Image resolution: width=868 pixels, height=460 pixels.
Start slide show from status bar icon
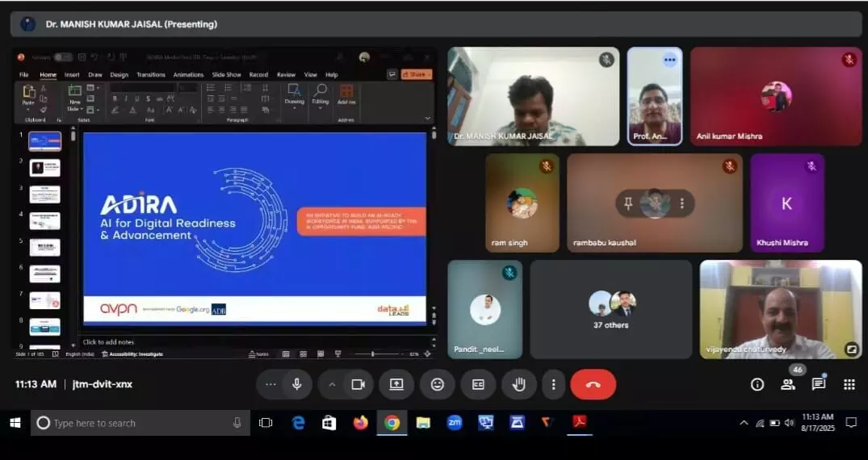[x=338, y=354]
